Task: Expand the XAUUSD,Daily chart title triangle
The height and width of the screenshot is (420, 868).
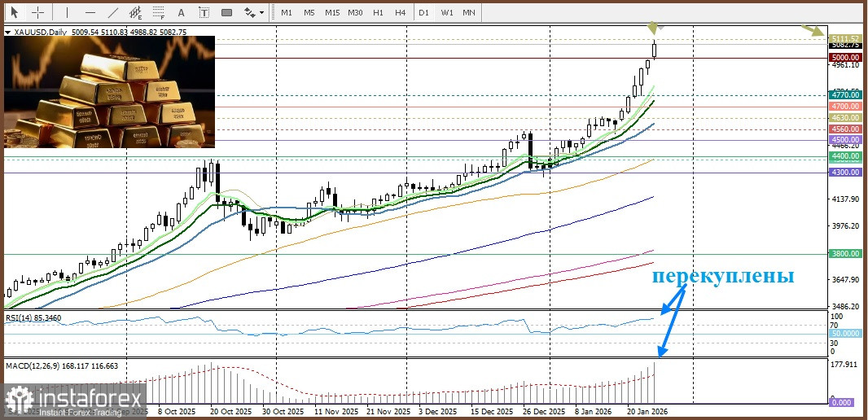Action: [9, 32]
